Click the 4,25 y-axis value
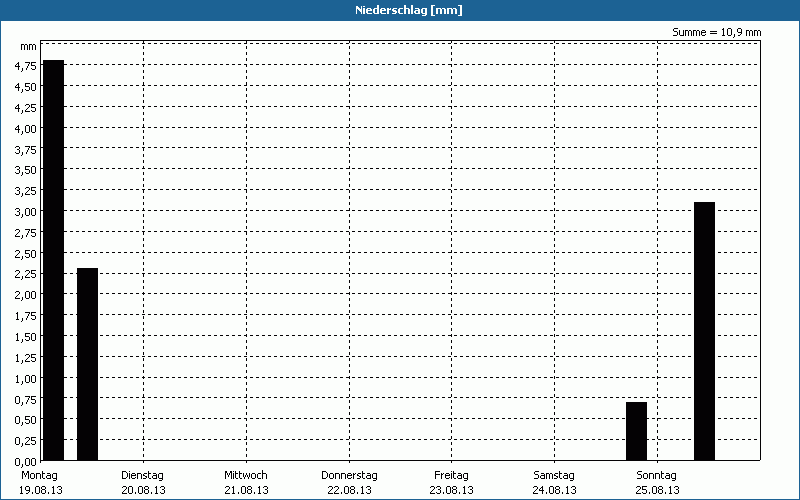Image resolution: width=800 pixels, height=500 pixels. [26, 108]
